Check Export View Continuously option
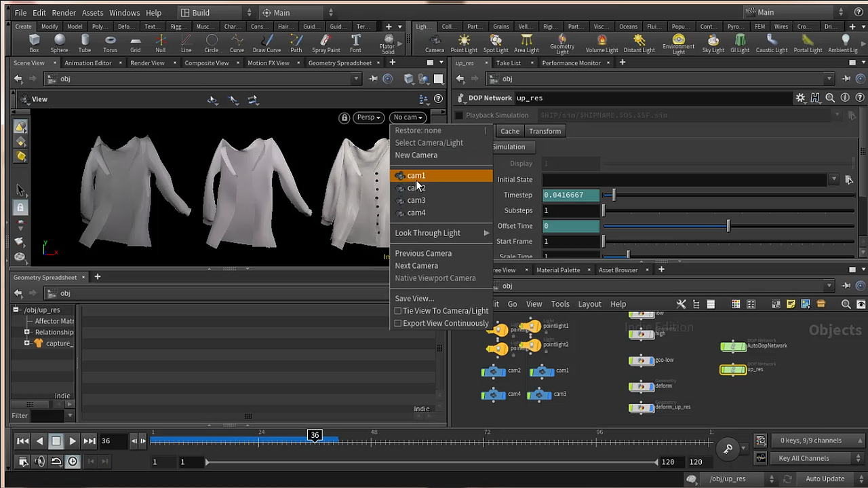868x488 pixels. tap(399, 323)
